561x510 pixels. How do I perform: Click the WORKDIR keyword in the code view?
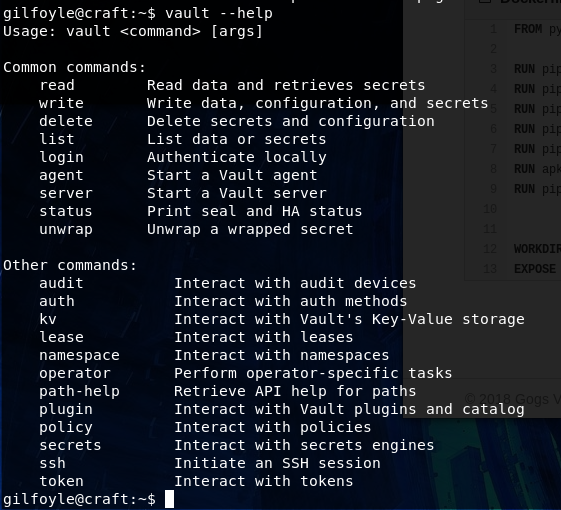coord(537,249)
